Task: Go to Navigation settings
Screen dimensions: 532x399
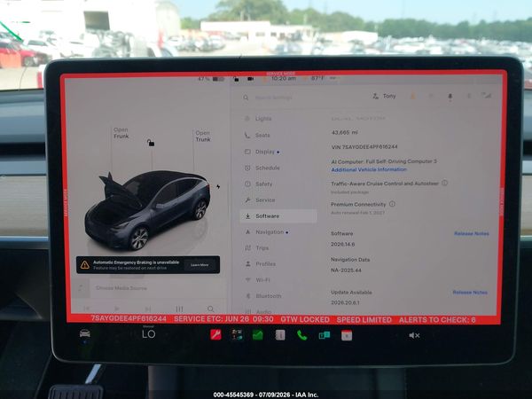Action: click(267, 232)
